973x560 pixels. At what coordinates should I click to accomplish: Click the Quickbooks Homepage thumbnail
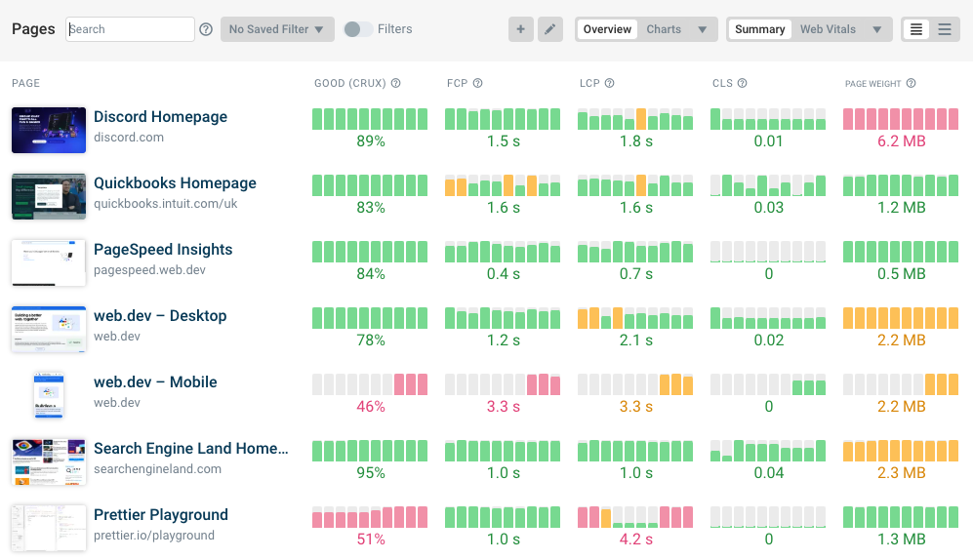[x=49, y=197]
